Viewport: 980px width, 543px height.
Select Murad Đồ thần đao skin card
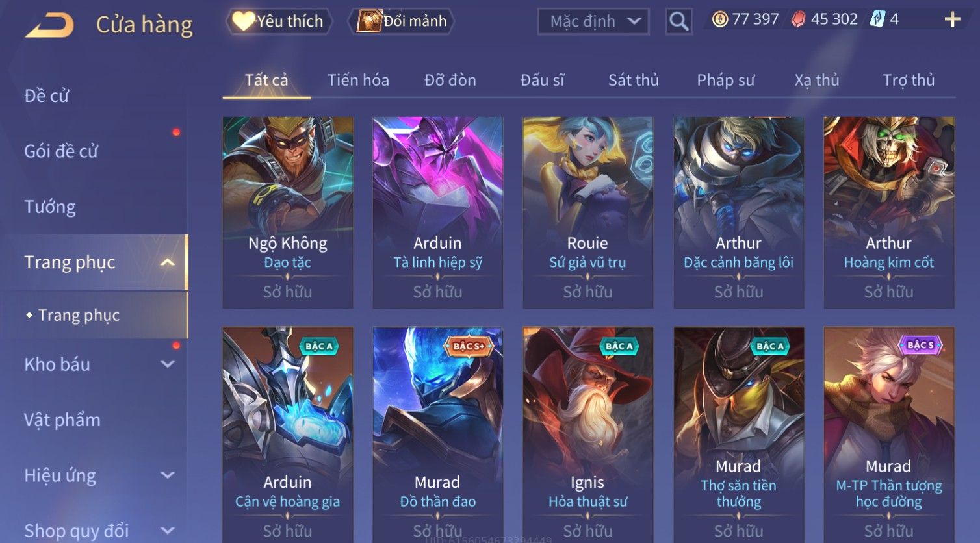pyautogui.click(x=438, y=434)
